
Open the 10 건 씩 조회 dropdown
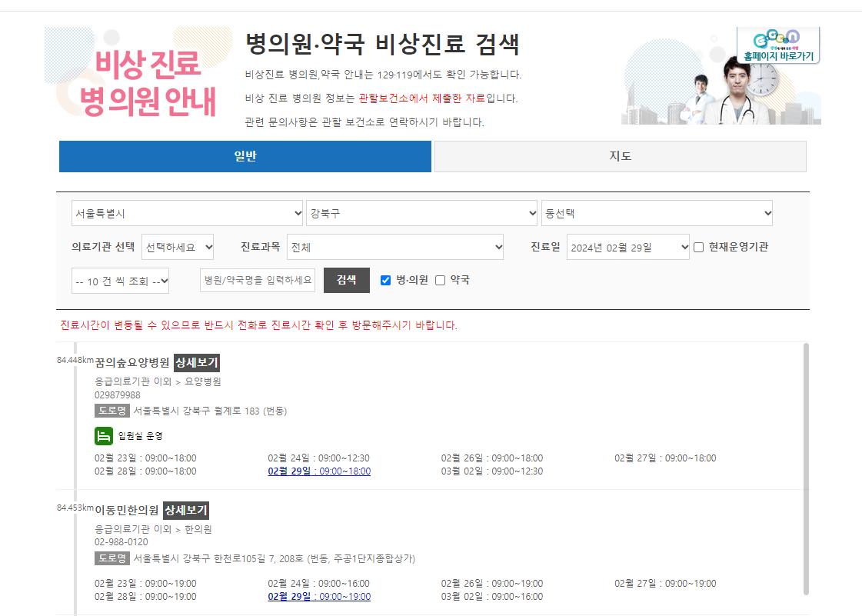click(121, 281)
